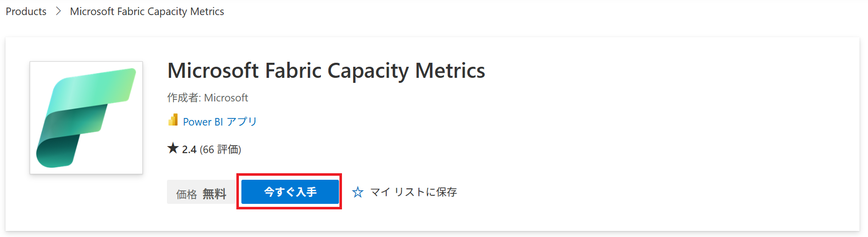Click the 作成者 author label
This screenshot has height=237, width=868.
184,98
